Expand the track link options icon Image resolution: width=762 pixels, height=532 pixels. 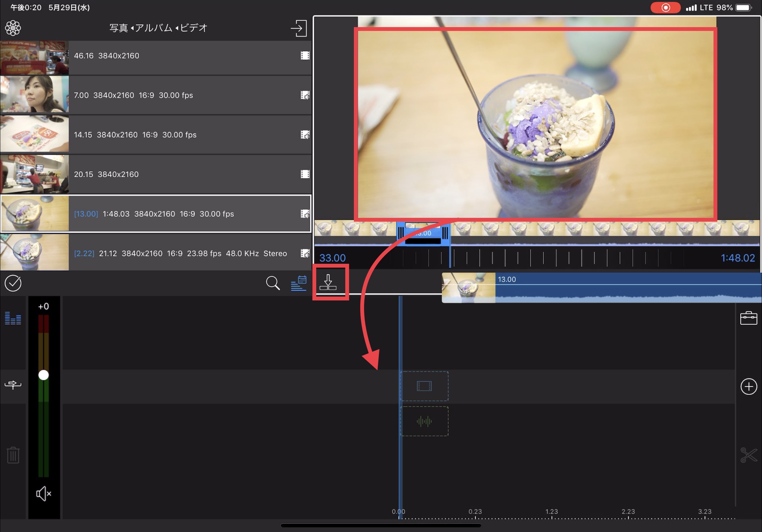click(13, 384)
